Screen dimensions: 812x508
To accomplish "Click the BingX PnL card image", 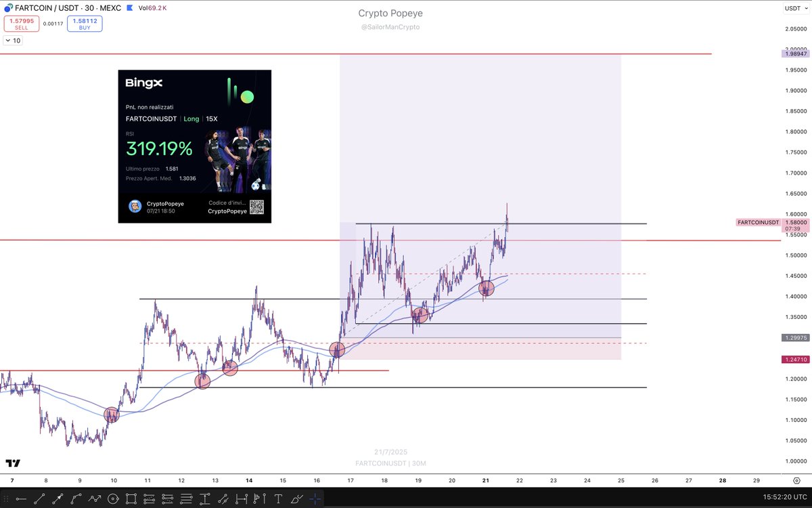I will [x=195, y=146].
